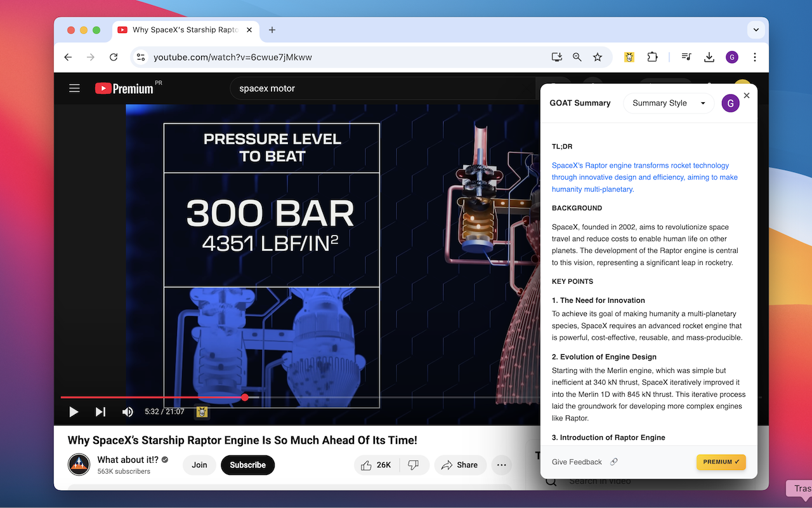Open the Chrome profile avatar in toolbar
The image size is (812, 508).
(x=732, y=57)
